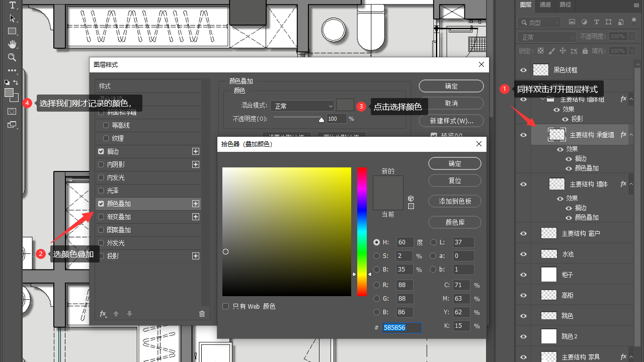This screenshot has height=362, width=644.
Task: Open the 混合模式 dropdown in 颜色叠加
Action: click(302, 106)
